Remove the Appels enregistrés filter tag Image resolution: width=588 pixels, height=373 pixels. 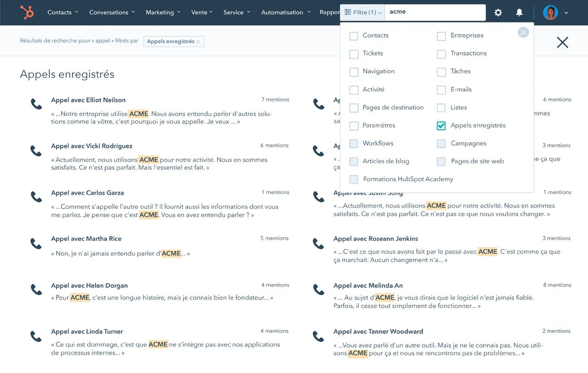198,42
